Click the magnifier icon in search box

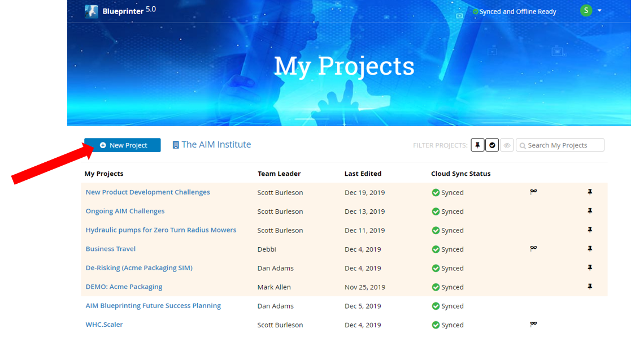pyautogui.click(x=523, y=145)
